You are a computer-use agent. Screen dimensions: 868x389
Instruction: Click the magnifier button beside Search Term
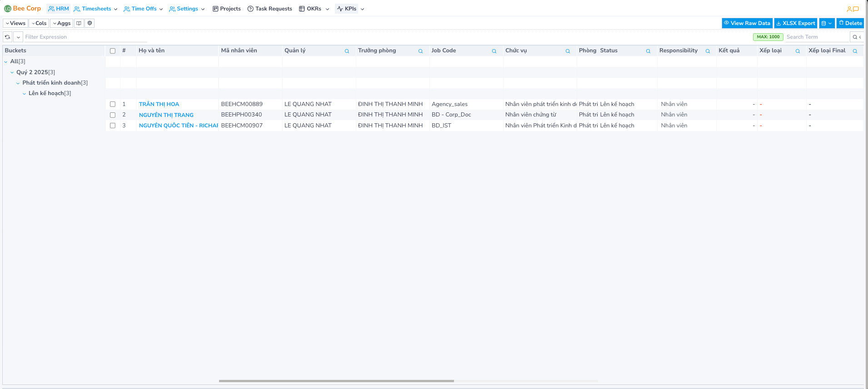(x=855, y=37)
